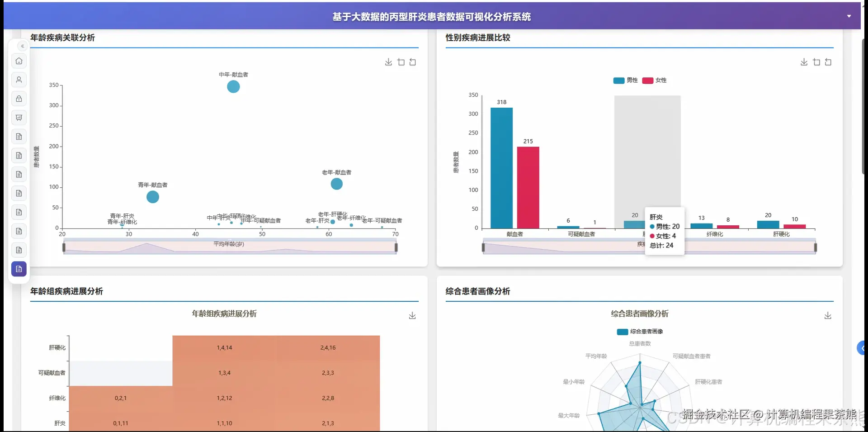
Task: Click the document icon directly above the purple one
Action: [x=19, y=250]
